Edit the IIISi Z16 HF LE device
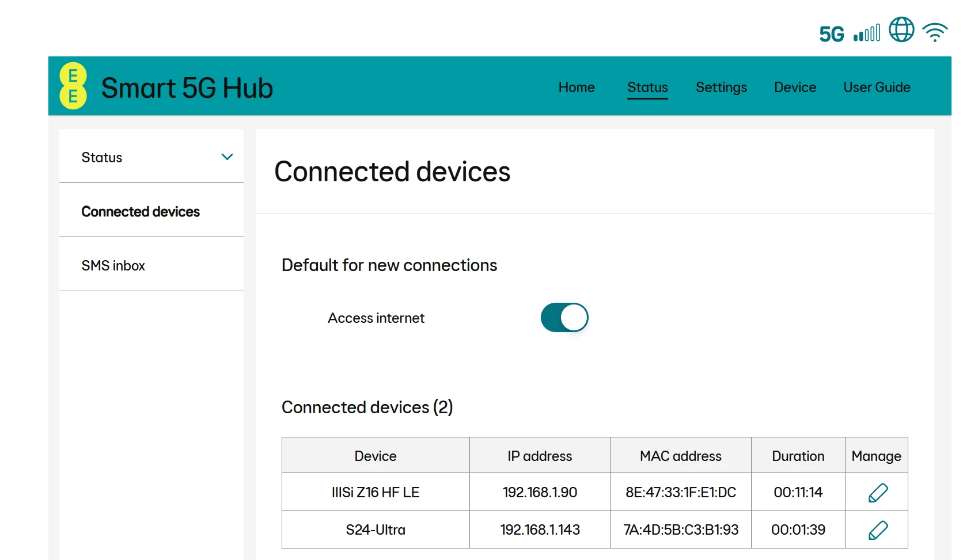This screenshot has width=963, height=560. [x=878, y=493]
